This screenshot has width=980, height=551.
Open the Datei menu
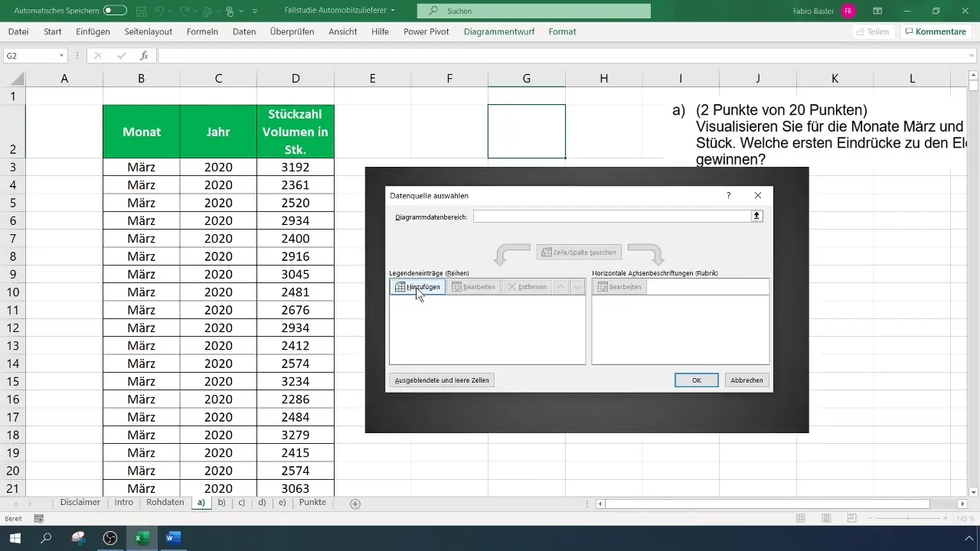(x=18, y=32)
